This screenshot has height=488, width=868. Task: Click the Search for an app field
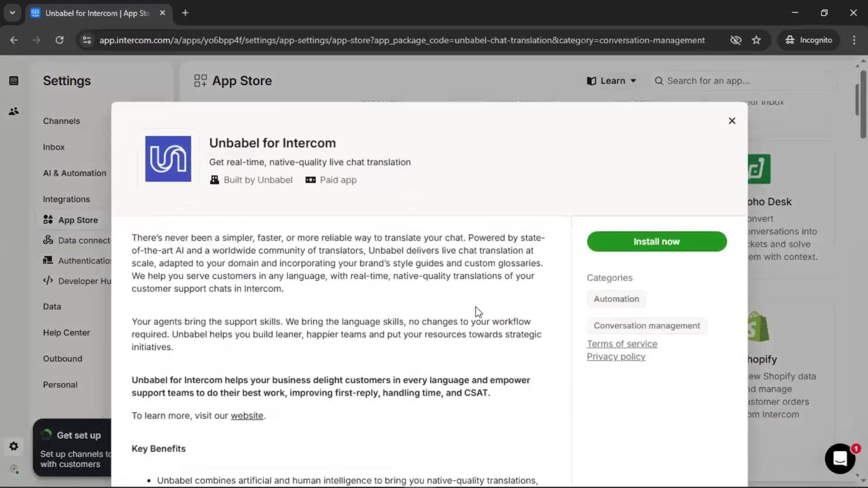click(745, 81)
